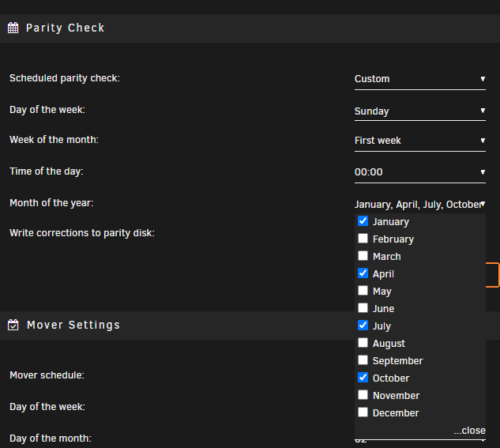Check the May month option
This screenshot has height=448, width=500.
tap(363, 291)
